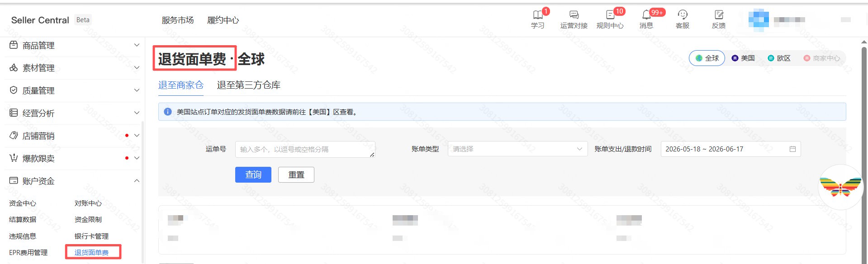This screenshot has height=264, width=868.
Task: Click the 重置 reset button
Action: [296, 174]
